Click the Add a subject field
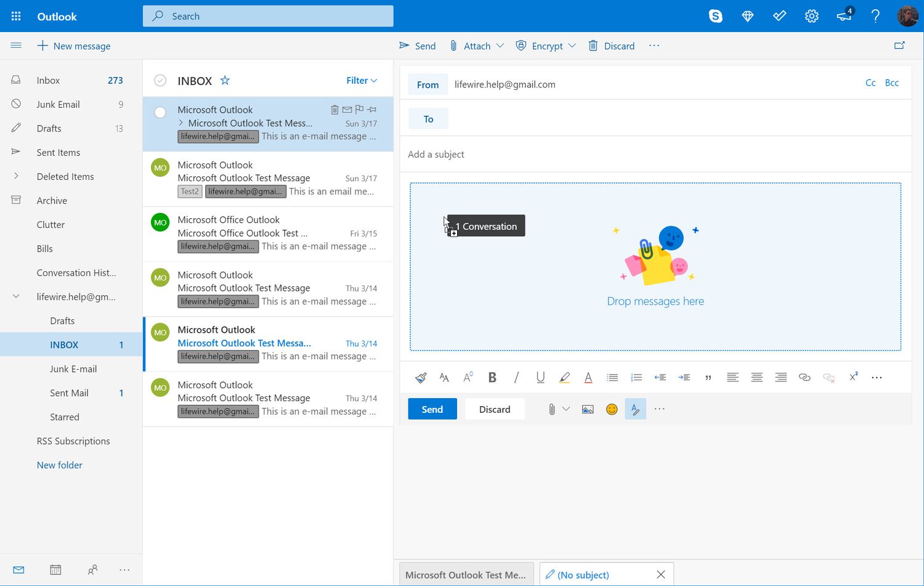The width and height of the screenshot is (924, 586). [657, 154]
